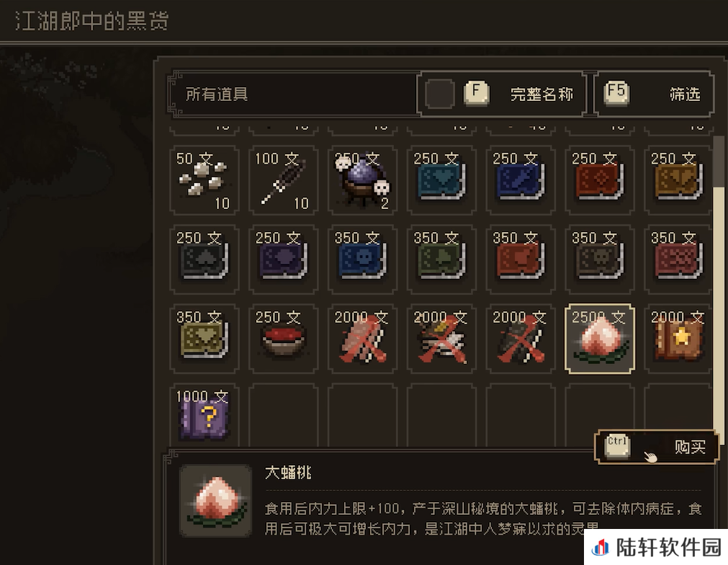Select the star-marked book for 2000文
The width and height of the screenshot is (728, 565).
(x=678, y=339)
